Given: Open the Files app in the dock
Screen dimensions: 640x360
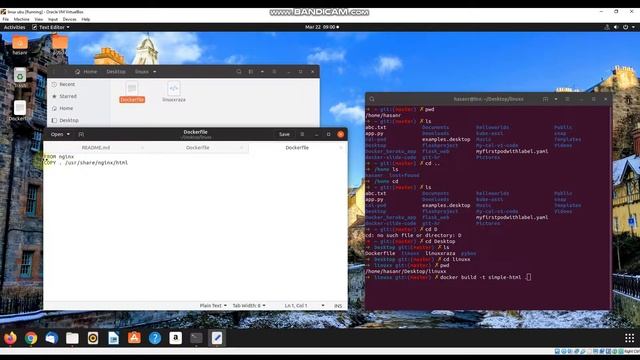Looking at the screenshot, I should (72, 338).
